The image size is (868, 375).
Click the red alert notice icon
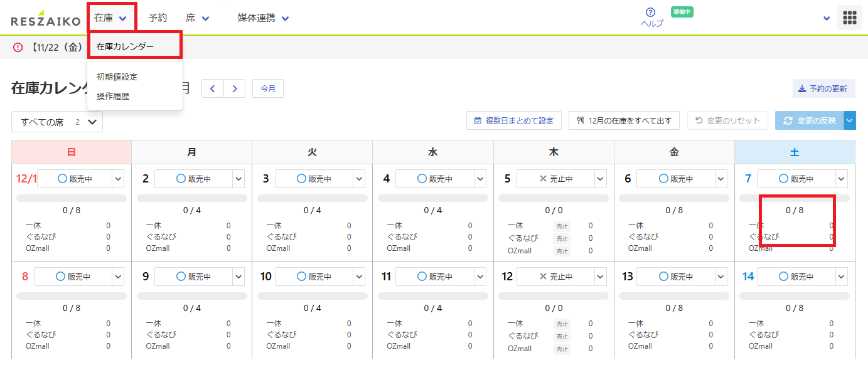click(18, 47)
